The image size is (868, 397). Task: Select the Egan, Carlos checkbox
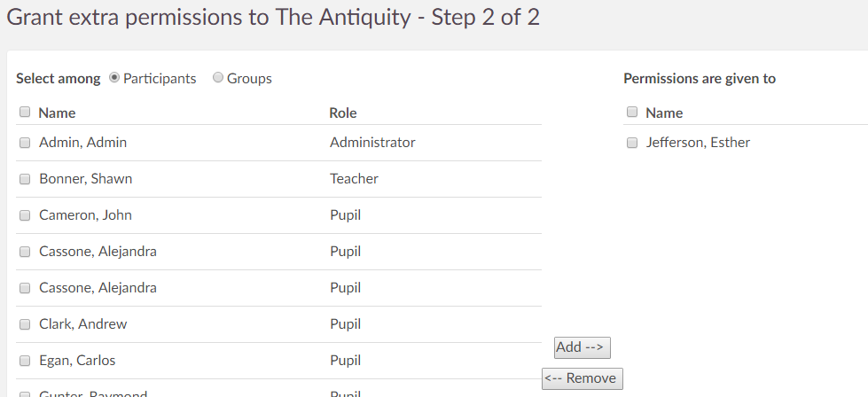pos(25,361)
